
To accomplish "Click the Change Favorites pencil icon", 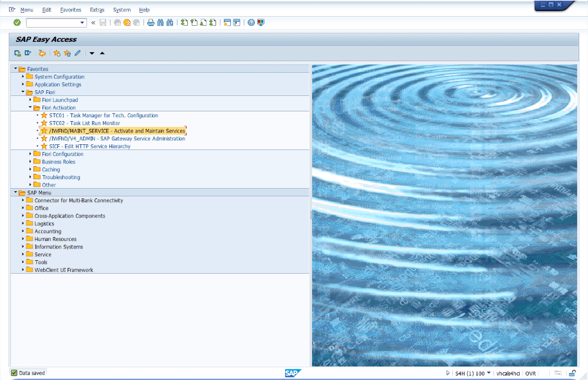I will click(77, 53).
